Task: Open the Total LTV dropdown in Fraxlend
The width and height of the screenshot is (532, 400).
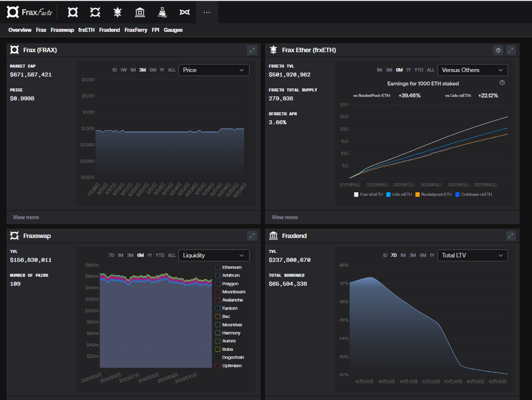Action: coord(472,255)
